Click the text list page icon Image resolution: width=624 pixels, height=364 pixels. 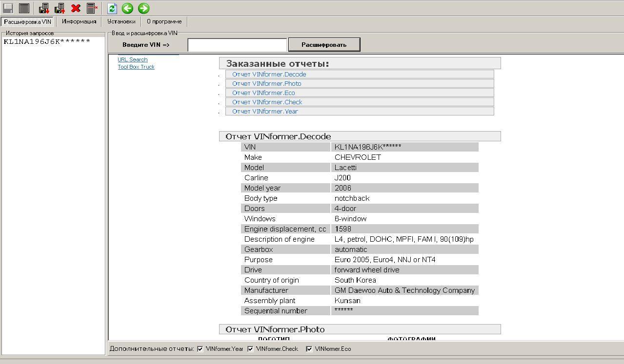[x=24, y=8]
